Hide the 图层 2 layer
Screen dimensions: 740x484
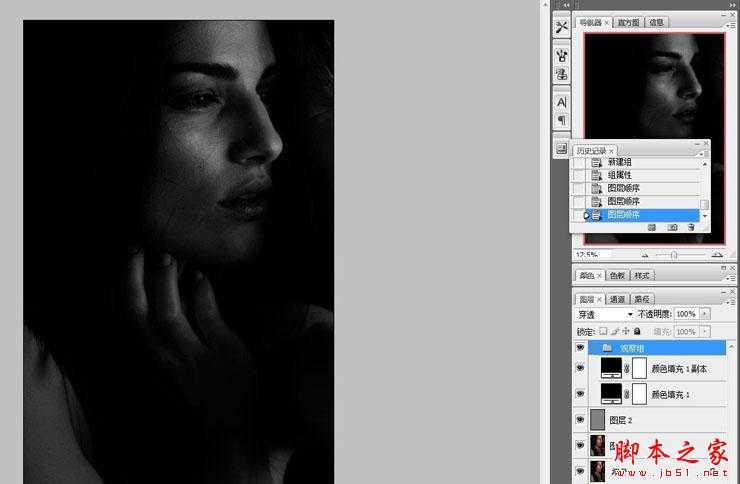(580, 421)
